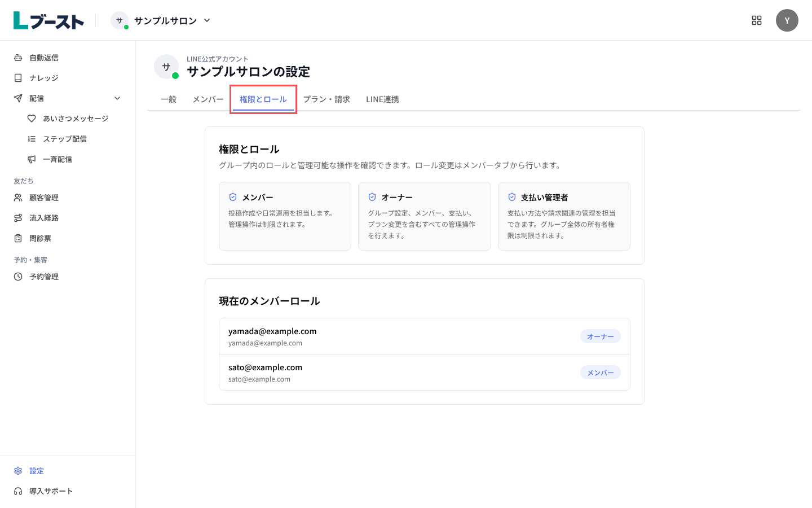The width and height of the screenshot is (812, 508).
Task: Click the 設定 gear icon
Action: [x=18, y=471]
